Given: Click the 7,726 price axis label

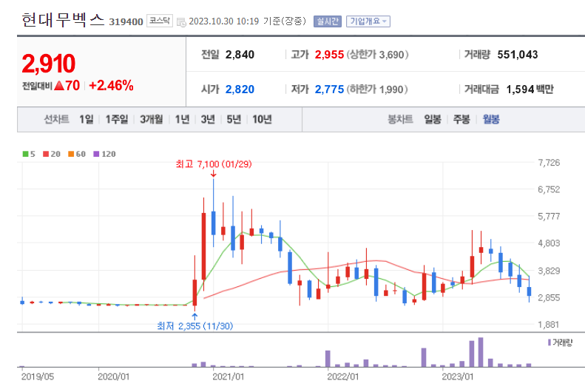Looking at the screenshot, I should [x=549, y=163].
